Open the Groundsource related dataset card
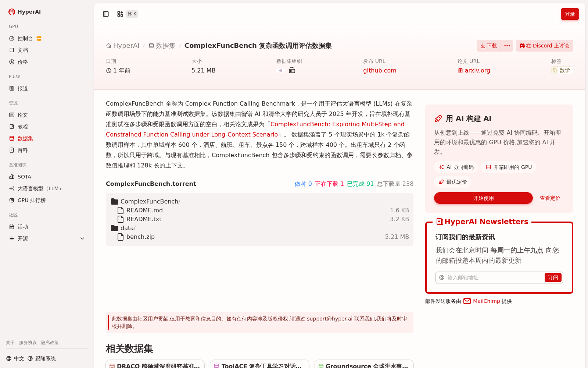Screen dimensions: 588x368 [364, 364]
